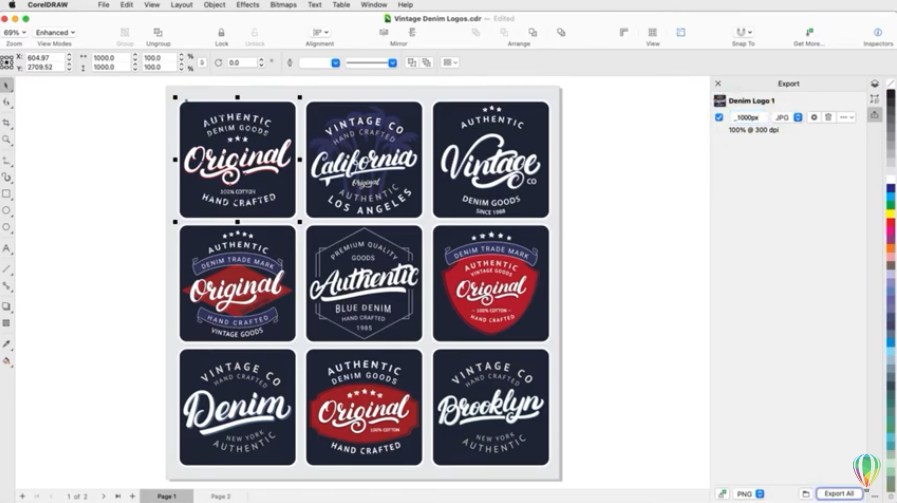
Task: Select the Parallel Dimension line tool
Action: [7, 269]
